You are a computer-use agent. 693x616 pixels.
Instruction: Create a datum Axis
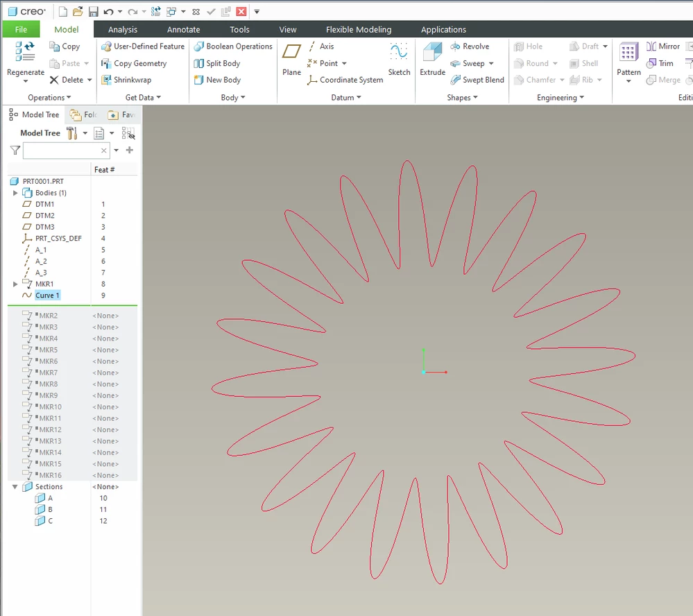[321, 46]
